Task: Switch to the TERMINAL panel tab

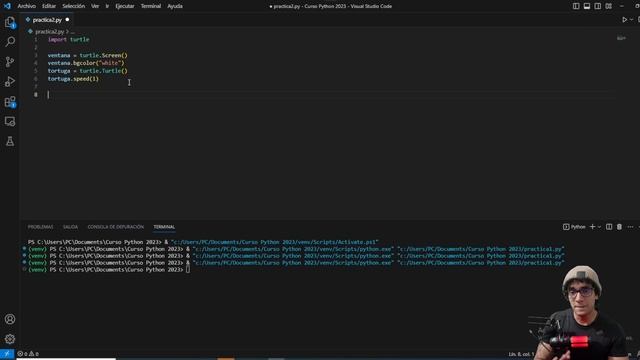Action: click(164, 227)
